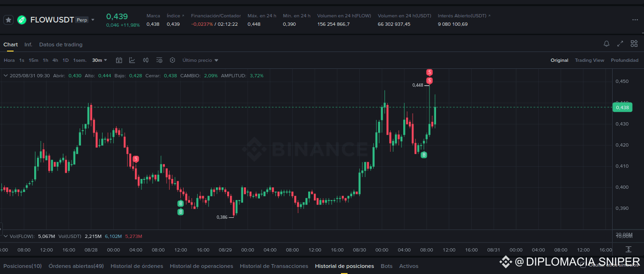The width and height of the screenshot is (644, 274).
Task: Open the Último precio dropdown
Action: click(x=200, y=60)
